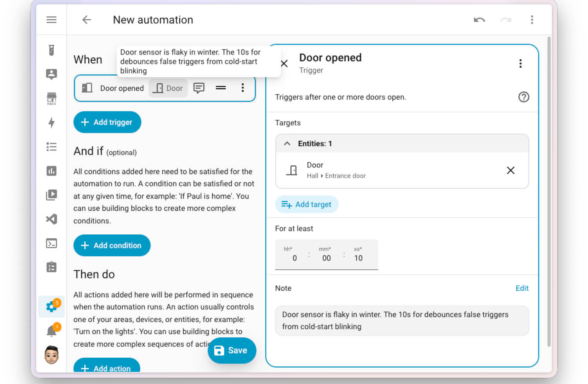
Task: Click the drag handle on Door opened trigger
Action: click(221, 88)
